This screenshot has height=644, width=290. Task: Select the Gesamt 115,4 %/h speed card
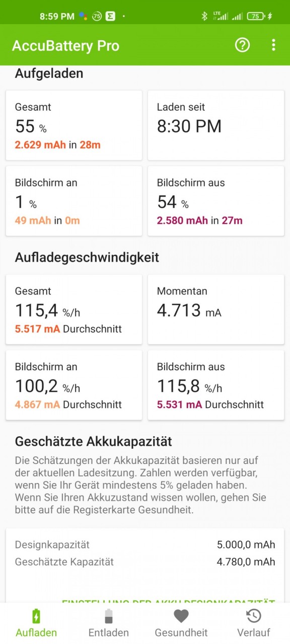tap(74, 309)
